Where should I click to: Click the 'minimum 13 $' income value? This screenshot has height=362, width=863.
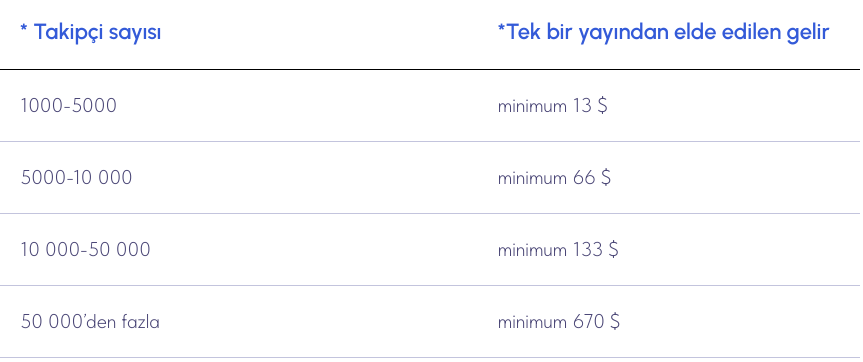[x=553, y=105]
